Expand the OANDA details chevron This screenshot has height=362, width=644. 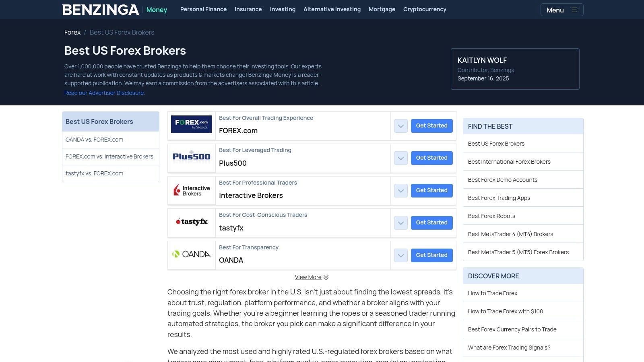[x=401, y=255]
